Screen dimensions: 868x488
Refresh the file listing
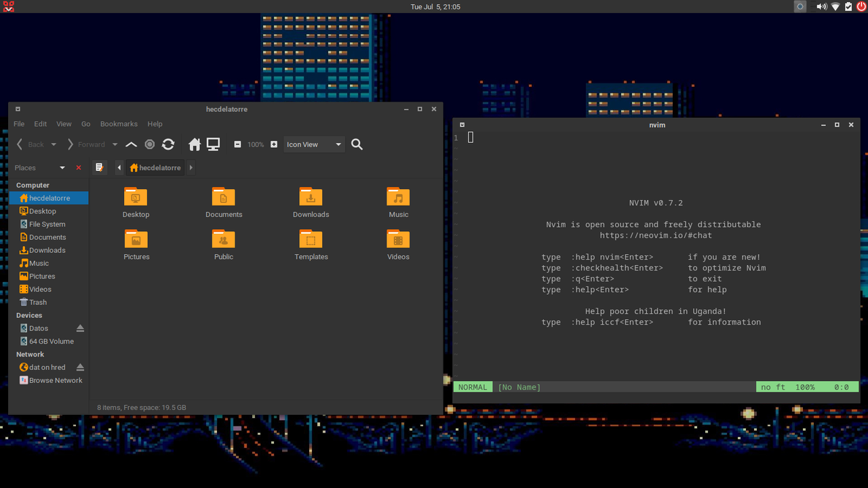click(167, 144)
